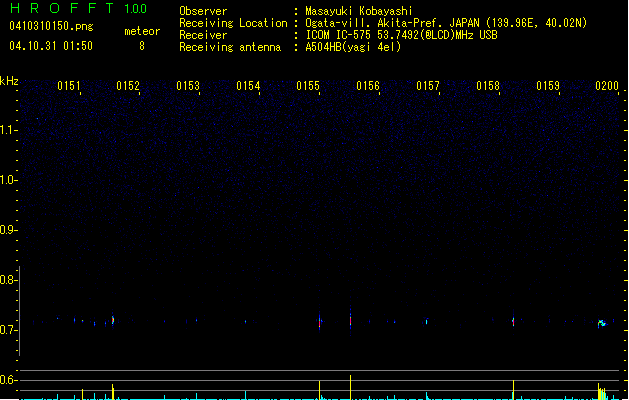This screenshot has height=400, width=629.
Task: Click the 0.9 kHz axis label
Action: (x=8, y=230)
